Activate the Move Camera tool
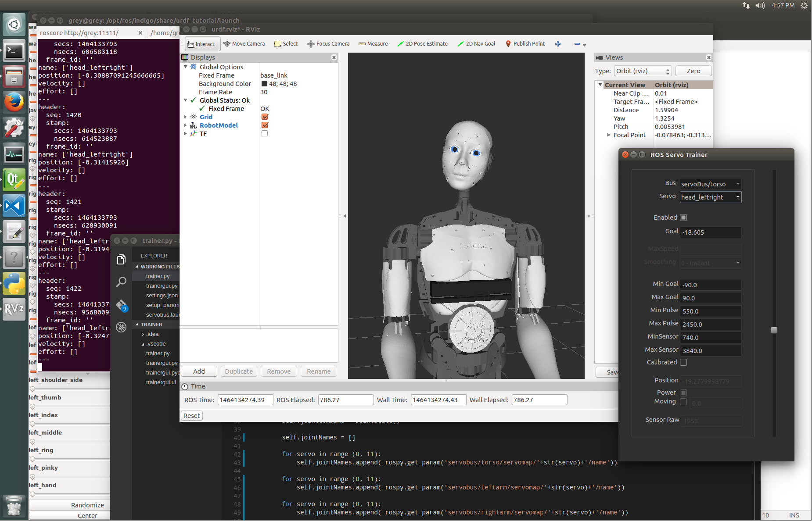This screenshot has width=812, height=521. pyautogui.click(x=244, y=44)
